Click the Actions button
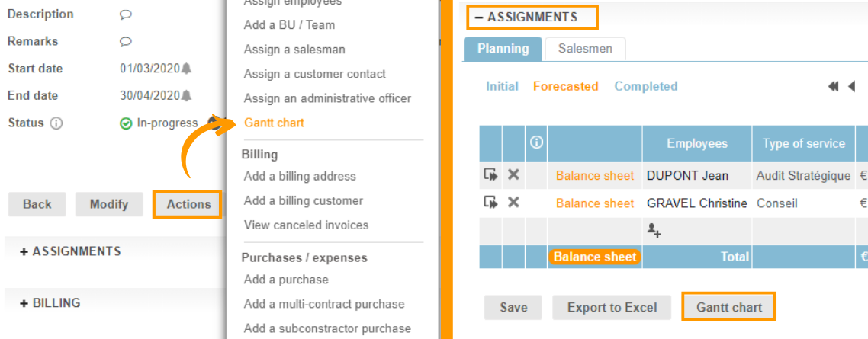 (x=188, y=204)
